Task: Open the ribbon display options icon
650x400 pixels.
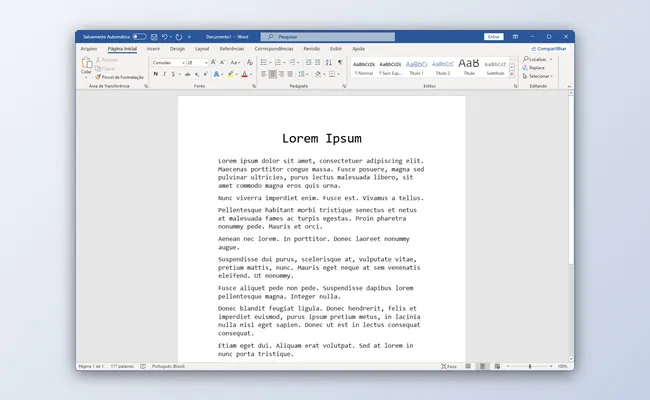Action: tap(515, 37)
